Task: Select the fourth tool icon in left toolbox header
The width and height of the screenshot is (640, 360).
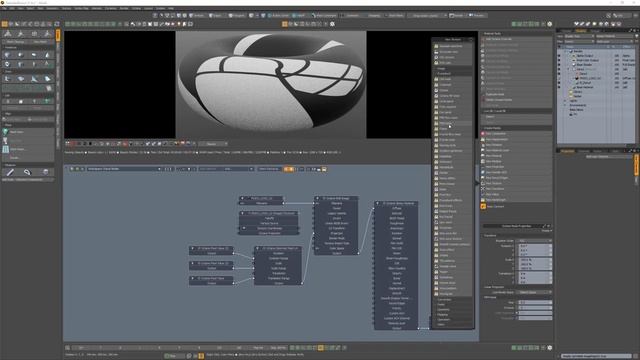Action: (47, 33)
